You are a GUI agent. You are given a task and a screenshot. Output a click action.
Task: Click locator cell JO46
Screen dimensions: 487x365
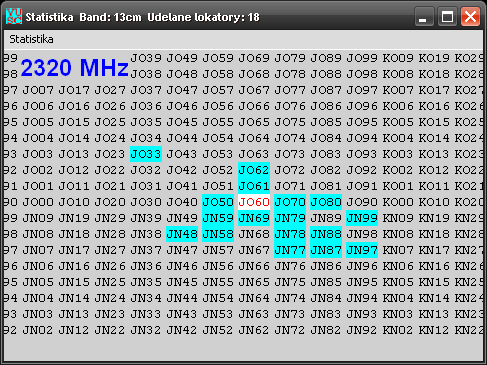[x=182, y=106]
